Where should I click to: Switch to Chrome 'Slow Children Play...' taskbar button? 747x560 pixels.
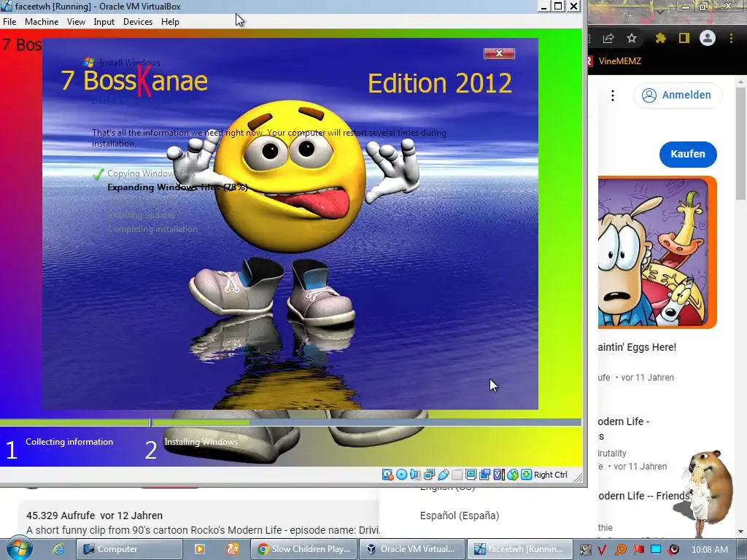click(x=303, y=549)
